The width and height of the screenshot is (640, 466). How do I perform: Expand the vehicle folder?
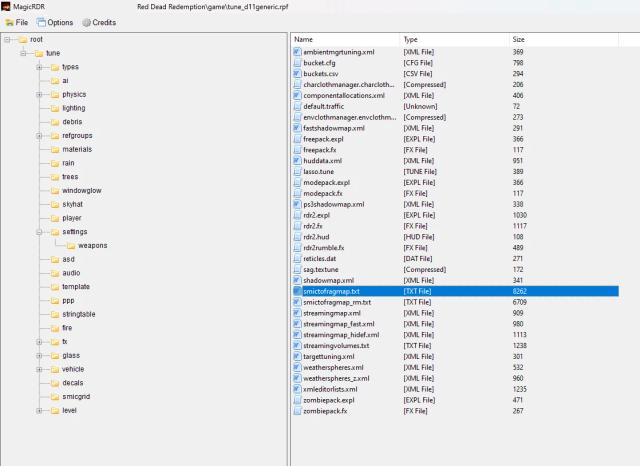click(x=39, y=370)
